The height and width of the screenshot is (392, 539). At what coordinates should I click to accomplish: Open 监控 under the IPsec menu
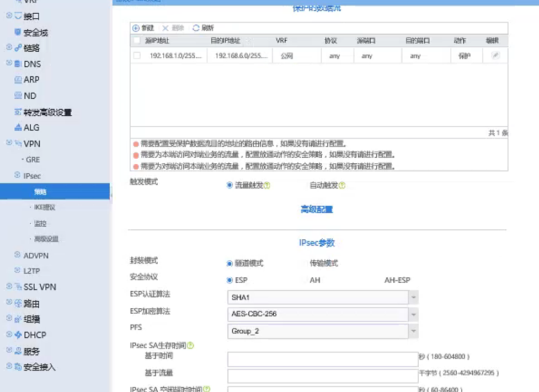40,223
